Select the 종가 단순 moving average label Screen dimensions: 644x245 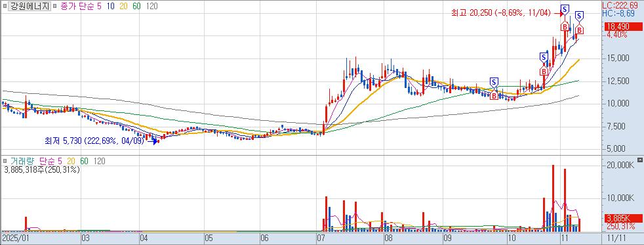pyautogui.click(x=77, y=6)
